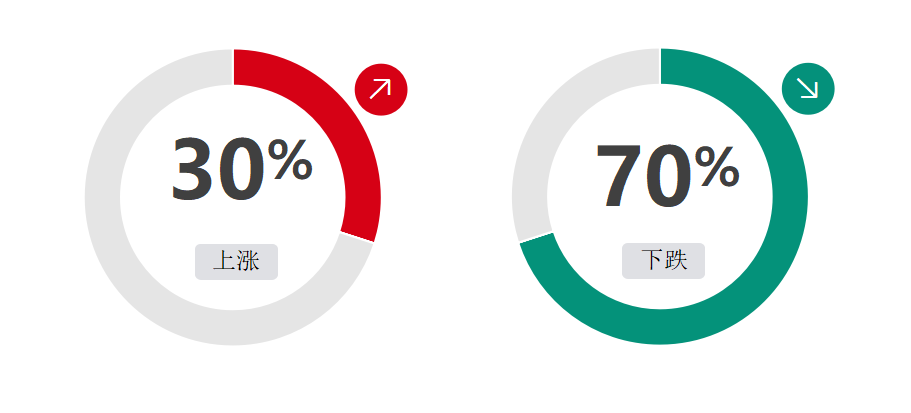This screenshot has width=911, height=413.
Task: Select the 下跌 label badge
Action: point(663,261)
